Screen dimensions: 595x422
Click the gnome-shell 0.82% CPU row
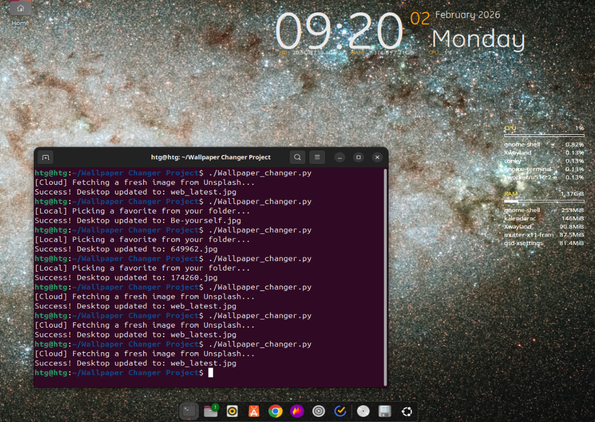[x=544, y=145]
